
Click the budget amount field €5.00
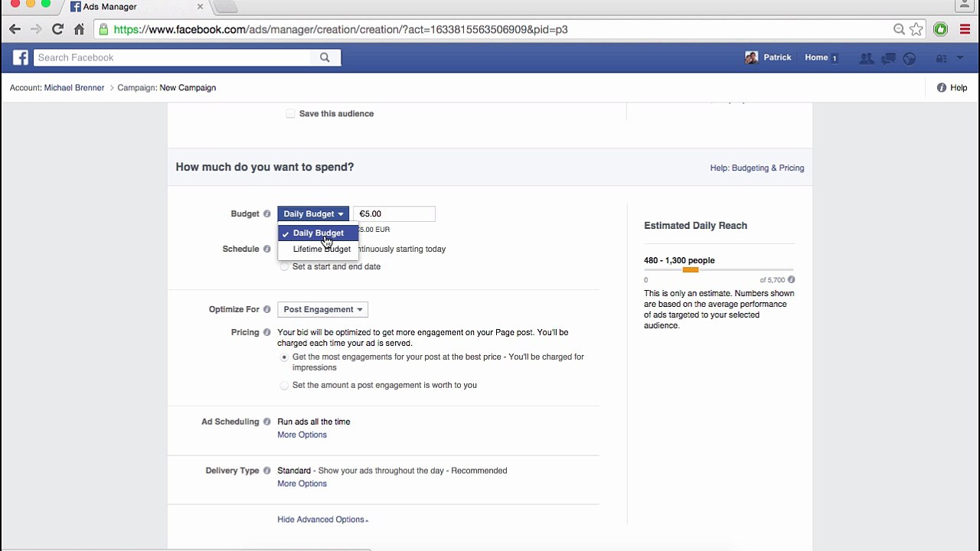tap(394, 214)
